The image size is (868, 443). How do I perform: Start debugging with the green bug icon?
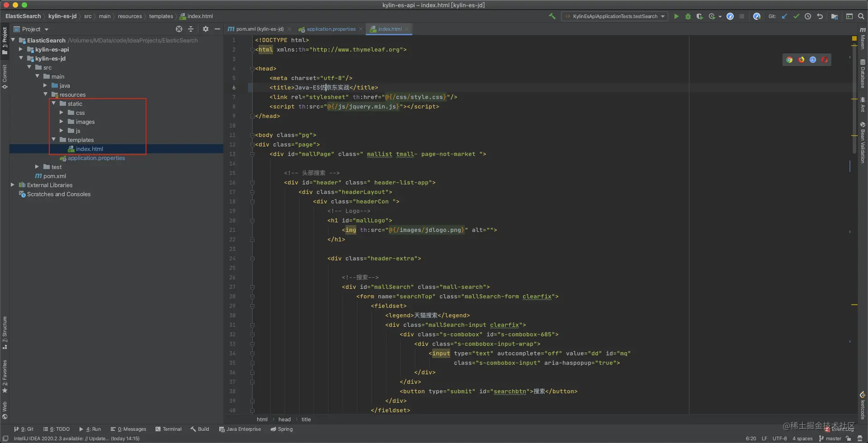click(x=688, y=16)
